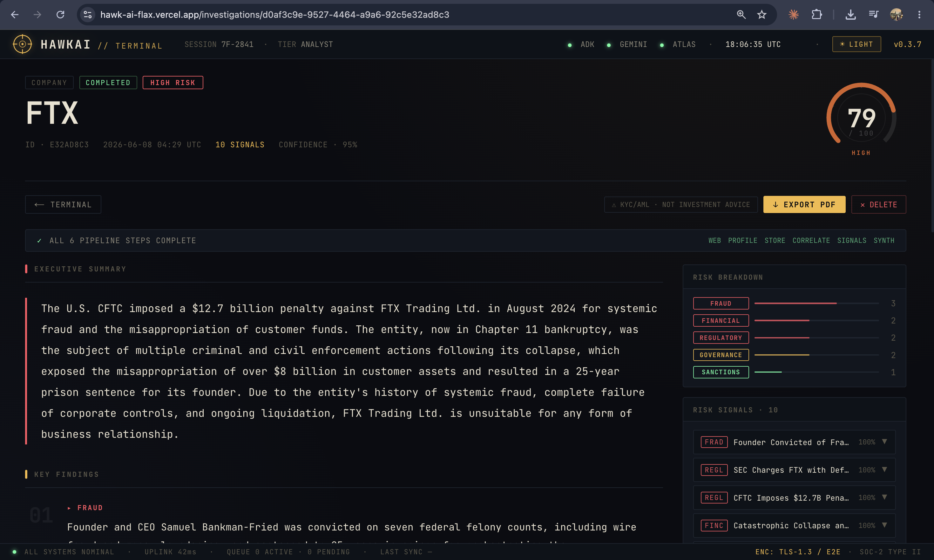Screen dimensions: 934x560
Task: Go back using browser back arrow
Action: [15, 15]
